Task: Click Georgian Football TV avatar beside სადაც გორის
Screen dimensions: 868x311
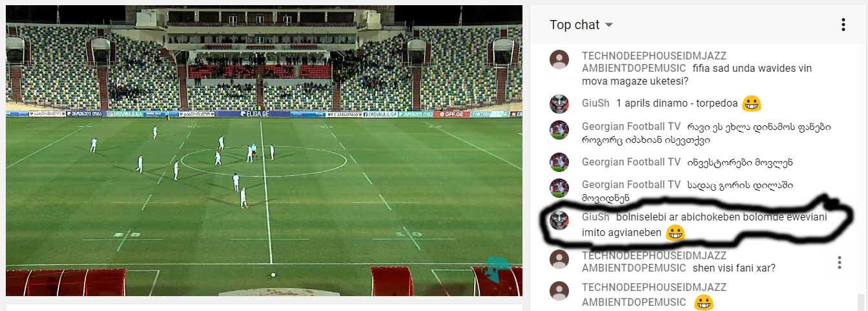Action: (559, 188)
